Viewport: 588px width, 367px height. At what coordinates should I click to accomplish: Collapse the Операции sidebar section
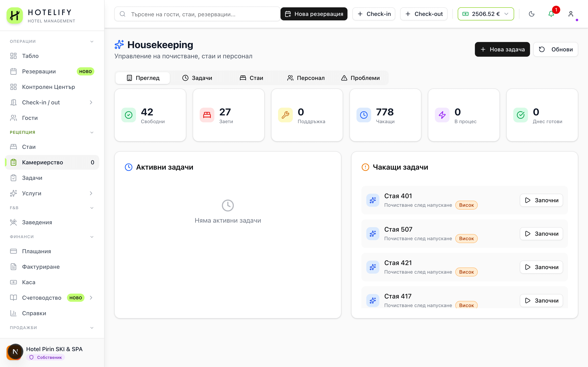tap(92, 42)
